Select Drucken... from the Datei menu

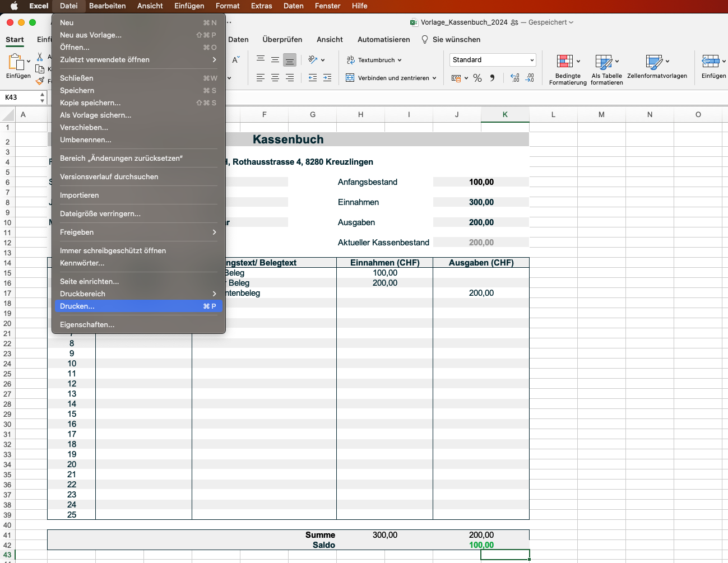point(77,306)
